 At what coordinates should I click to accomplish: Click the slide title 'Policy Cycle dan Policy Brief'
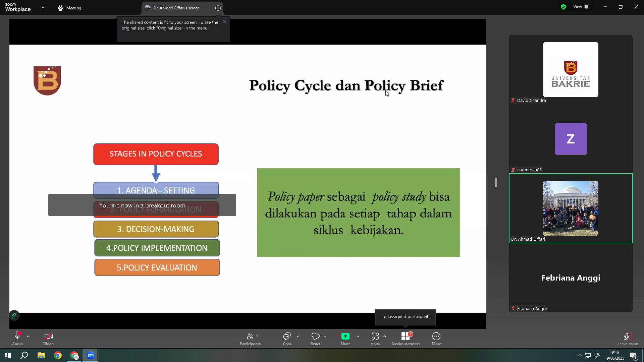[x=346, y=86]
